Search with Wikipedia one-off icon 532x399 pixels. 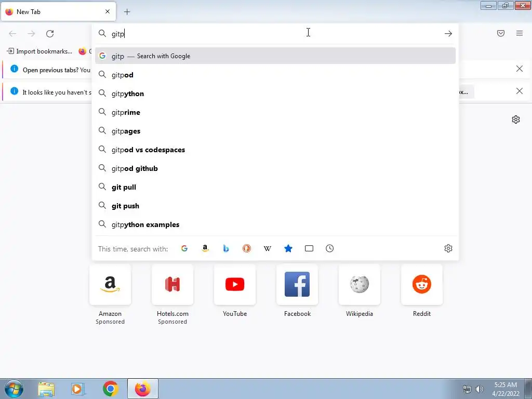click(268, 248)
